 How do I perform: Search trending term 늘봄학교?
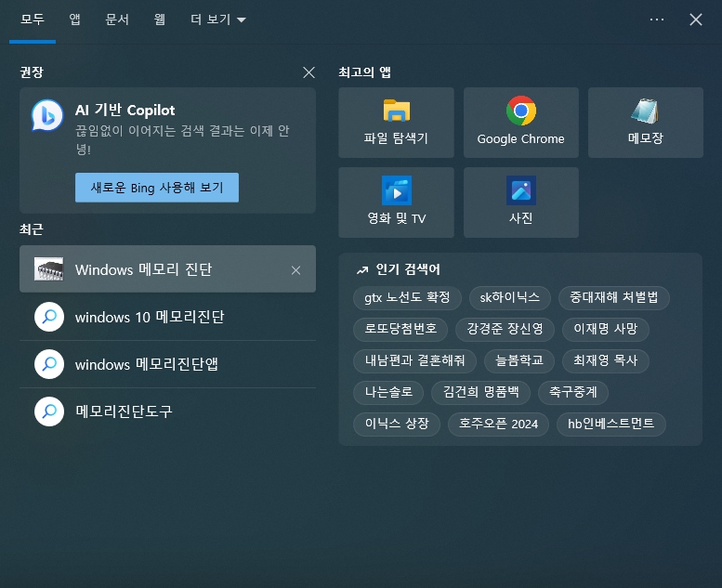point(519,360)
